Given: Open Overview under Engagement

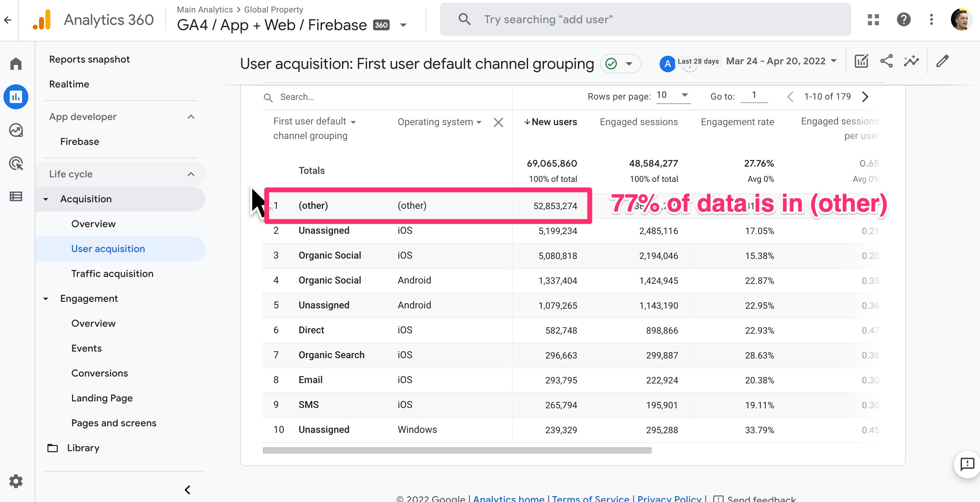Looking at the screenshot, I should (93, 323).
